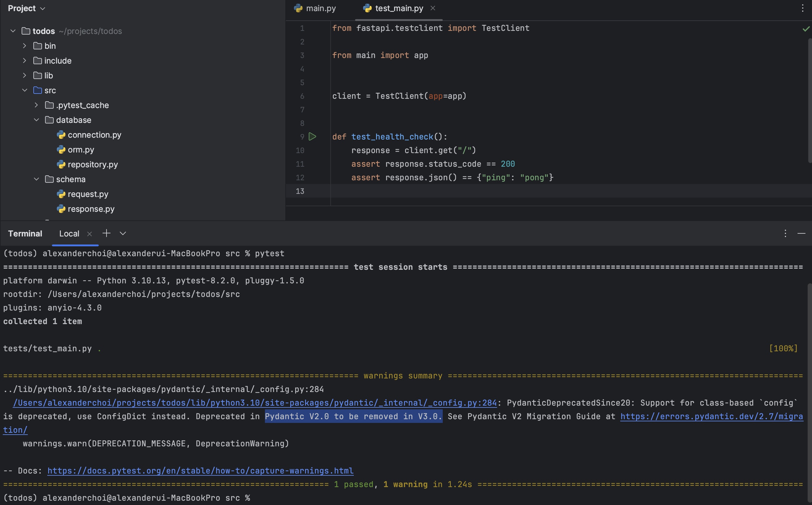Screen dimensions: 812x505
Task: Expand the .pytest_cache folder
Action: pyautogui.click(x=36, y=105)
